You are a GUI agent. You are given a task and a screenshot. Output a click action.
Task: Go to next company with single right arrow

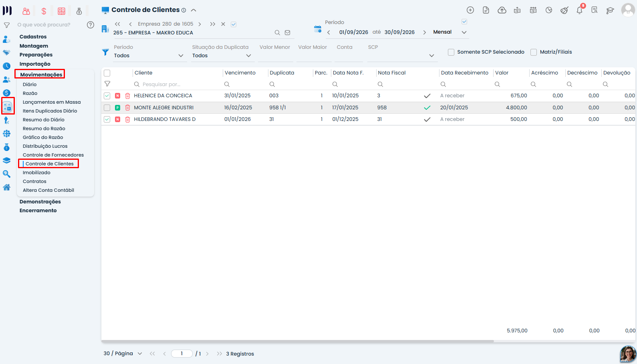click(x=200, y=24)
